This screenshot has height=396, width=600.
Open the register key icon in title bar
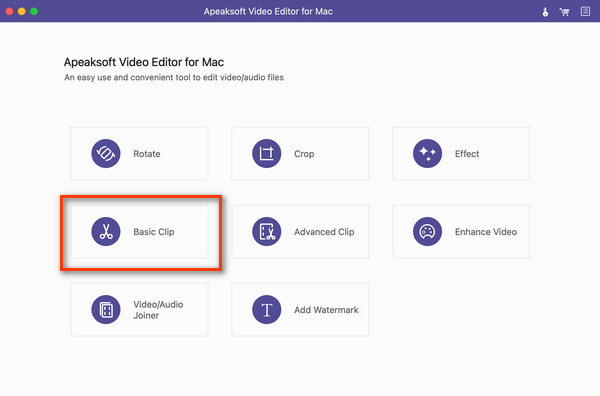pyautogui.click(x=545, y=12)
